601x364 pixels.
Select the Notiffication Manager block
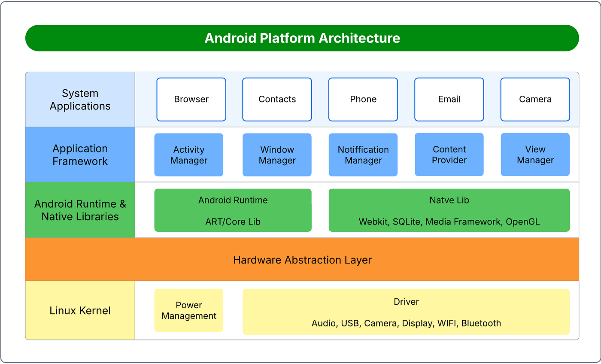coord(363,155)
